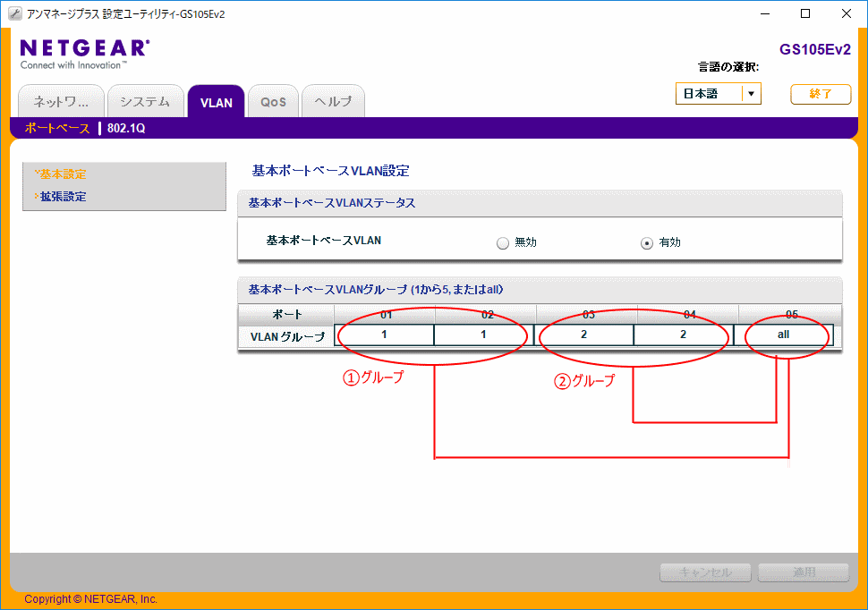Open the 日本語 language dropdown
This screenshot has width=868, height=610.
pos(718,94)
